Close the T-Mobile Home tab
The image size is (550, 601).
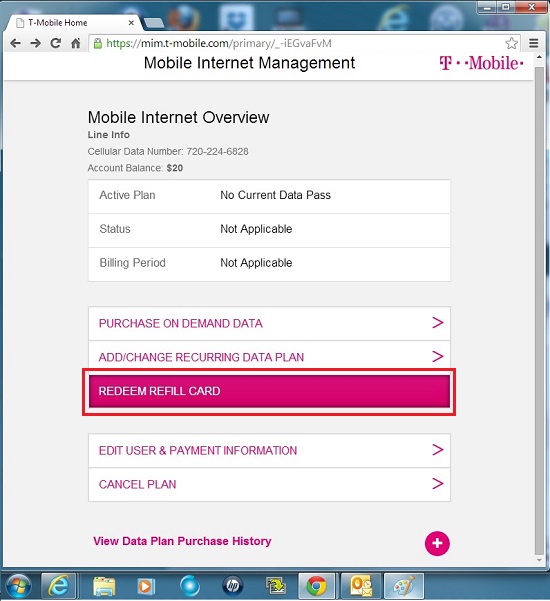131,23
